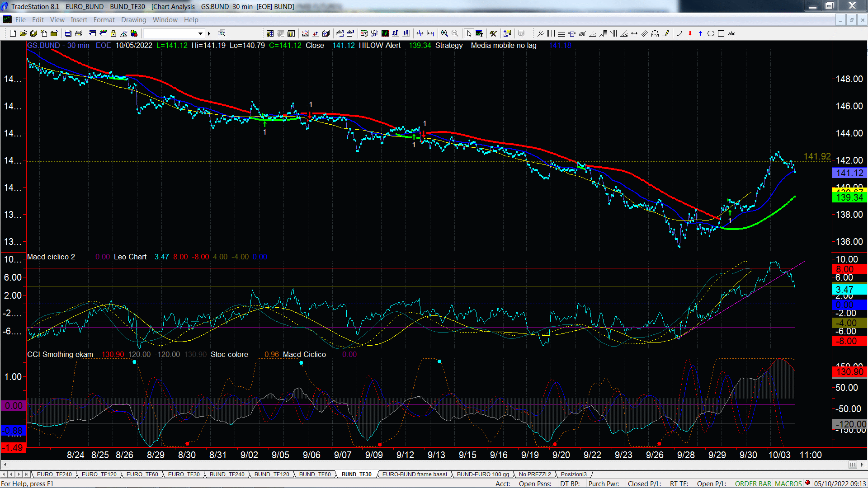Click the 141.12 price marker on axis
The image size is (868, 488).
tap(849, 173)
